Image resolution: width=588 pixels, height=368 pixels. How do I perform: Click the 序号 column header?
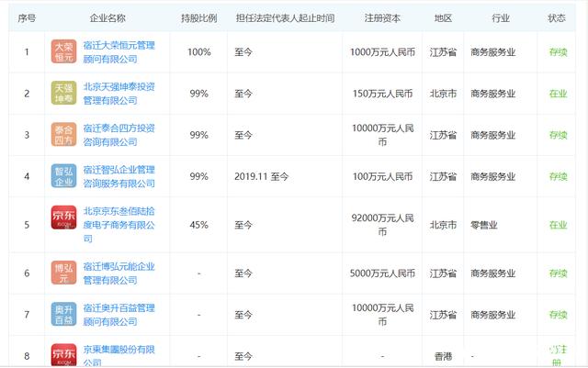[x=27, y=18]
